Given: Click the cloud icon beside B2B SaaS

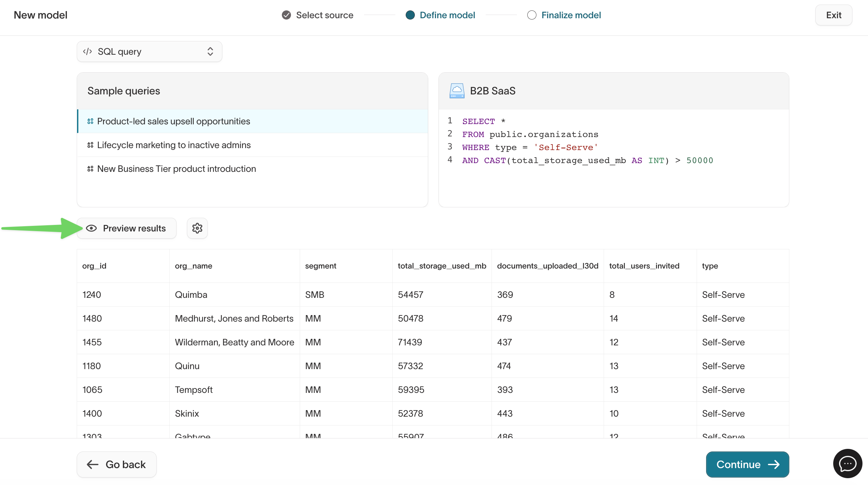Looking at the screenshot, I should coord(457,90).
